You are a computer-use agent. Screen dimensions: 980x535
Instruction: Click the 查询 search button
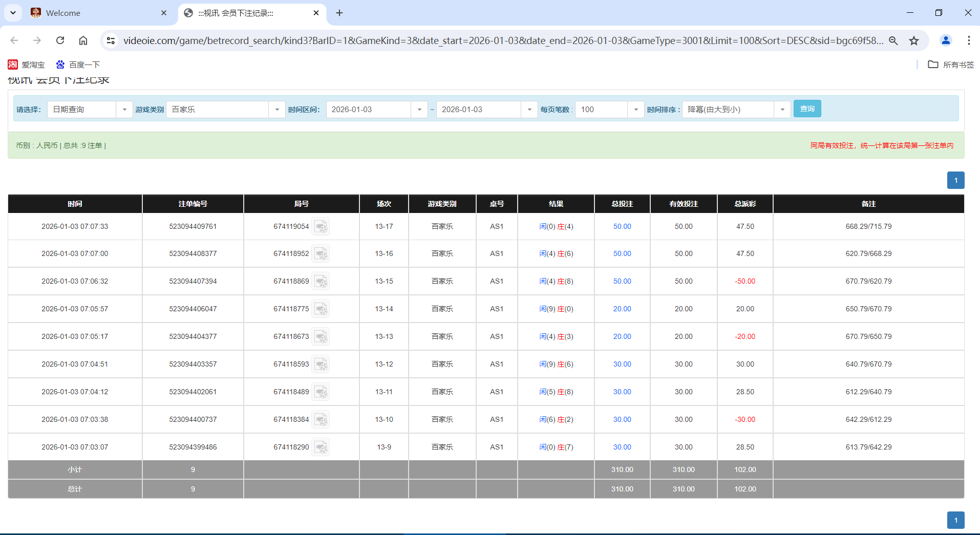(807, 109)
